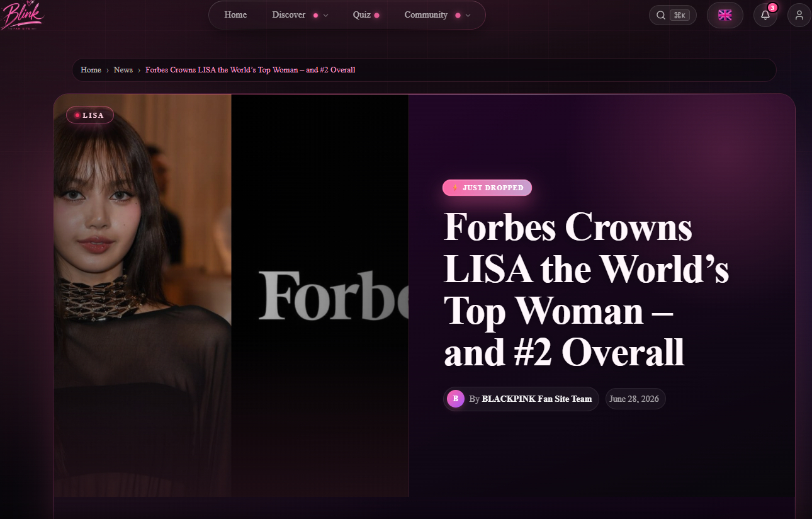Click News in the breadcrumb

123,70
